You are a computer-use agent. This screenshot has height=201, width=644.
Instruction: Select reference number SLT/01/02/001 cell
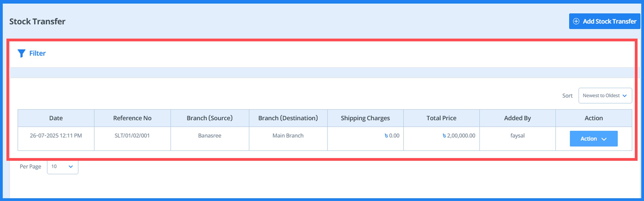coord(132,136)
